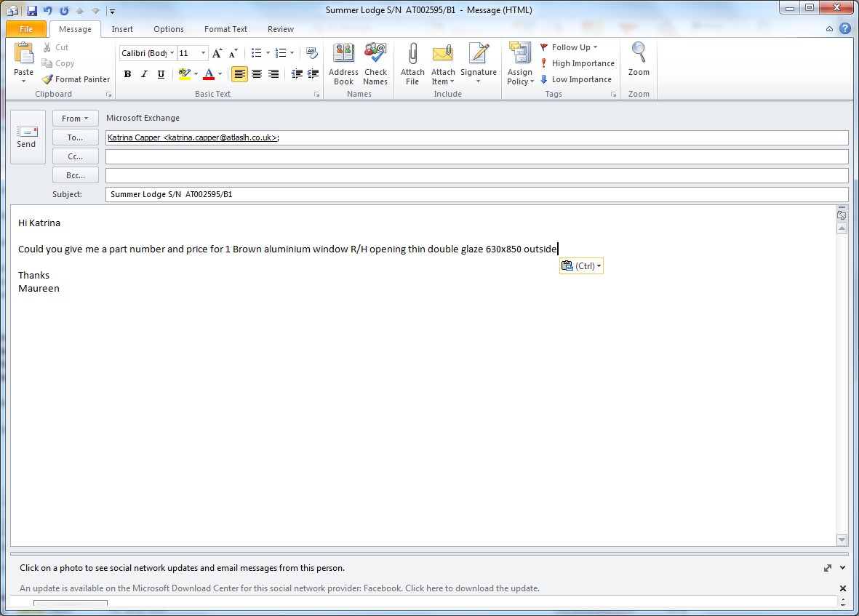Grow font size with the larger A icon

tap(217, 53)
